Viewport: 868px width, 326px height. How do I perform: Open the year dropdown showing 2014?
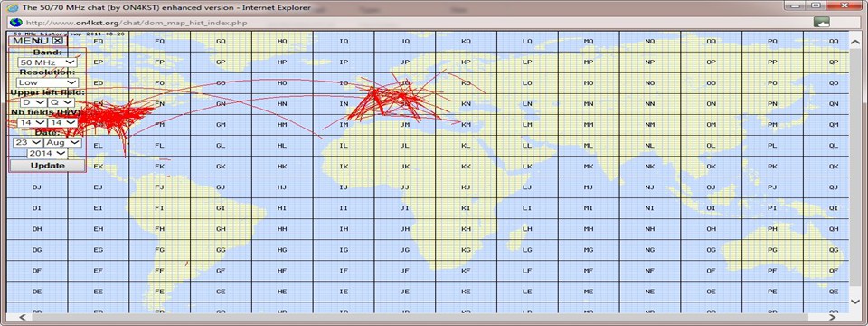(48, 152)
